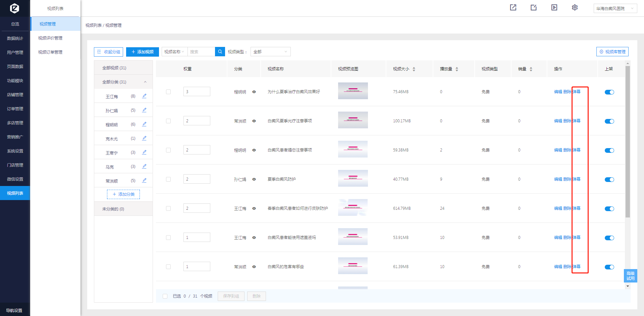Click pencil icon next to 常洪顺 category
This screenshot has height=316, width=644.
[144, 181]
